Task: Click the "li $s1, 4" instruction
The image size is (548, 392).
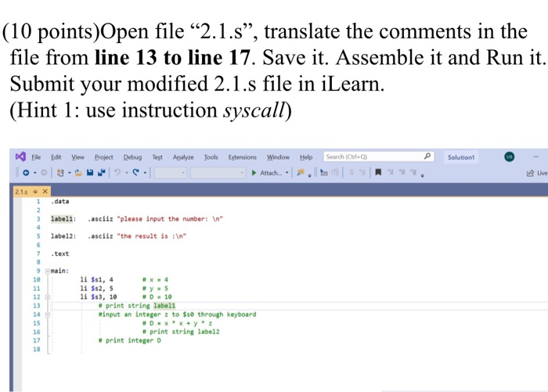Action: click(x=97, y=279)
